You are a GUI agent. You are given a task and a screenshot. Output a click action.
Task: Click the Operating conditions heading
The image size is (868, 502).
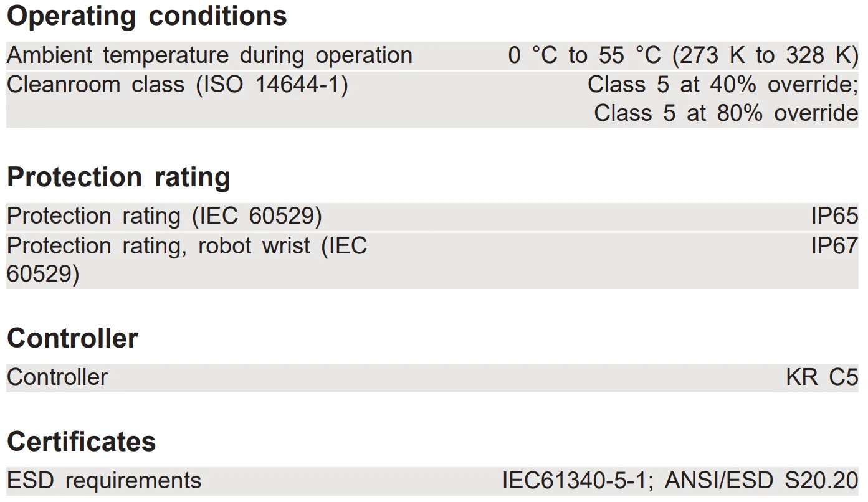(x=146, y=17)
